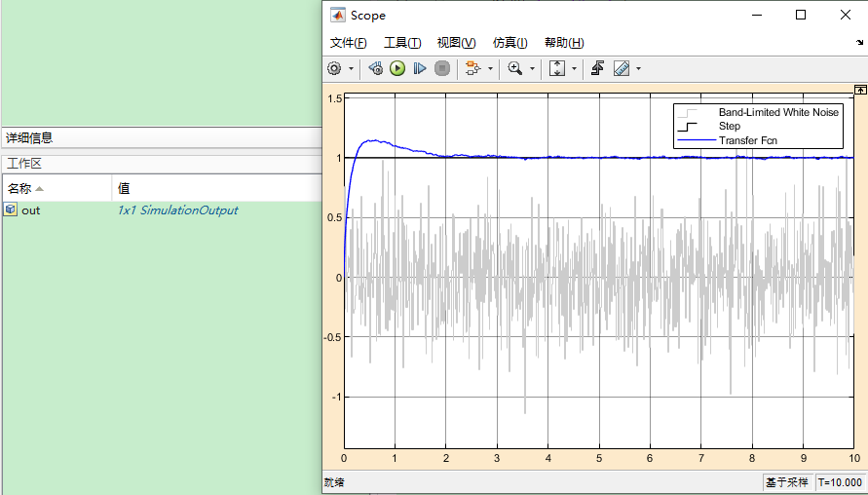This screenshot has height=495, width=868.
Task: Dock the Scope using the corner arrow
Action: click(x=859, y=42)
